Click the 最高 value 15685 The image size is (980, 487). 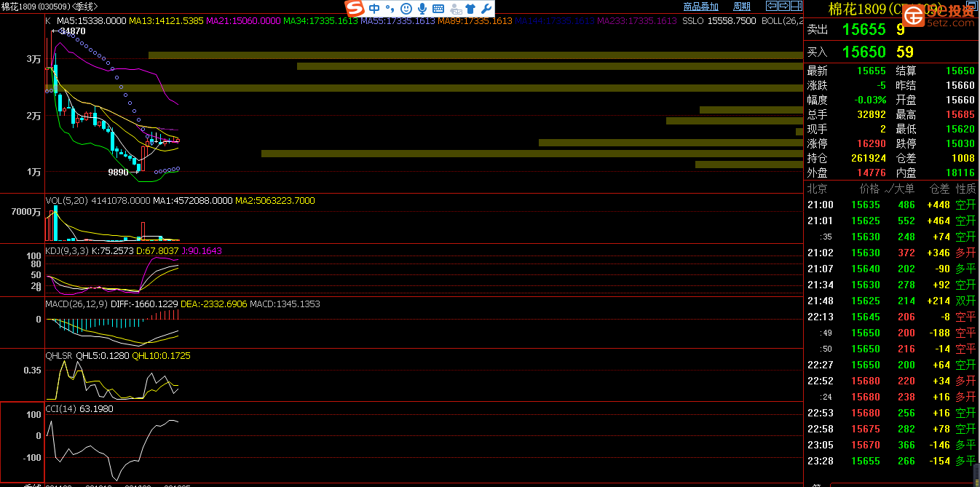960,114
